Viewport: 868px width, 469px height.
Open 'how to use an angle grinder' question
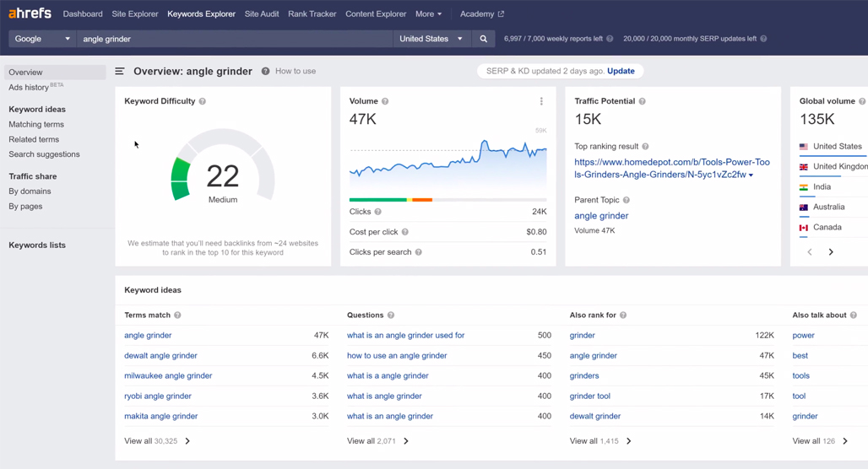[x=397, y=356]
